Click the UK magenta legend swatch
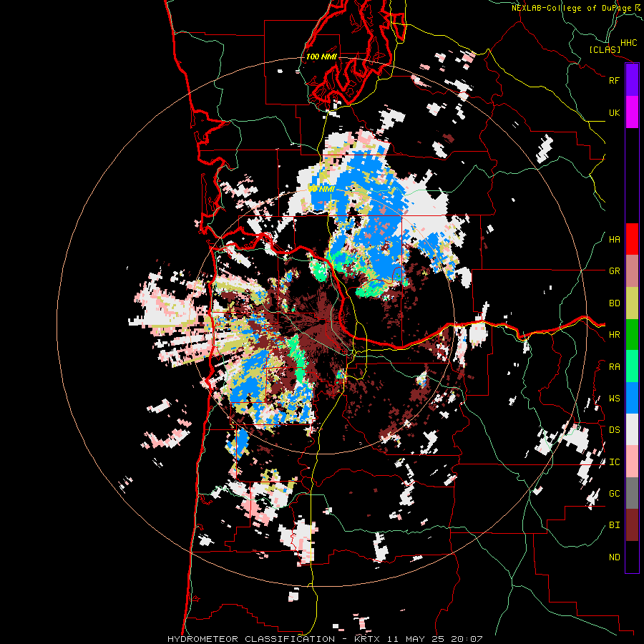The height and width of the screenshot is (644, 644). pyautogui.click(x=632, y=112)
